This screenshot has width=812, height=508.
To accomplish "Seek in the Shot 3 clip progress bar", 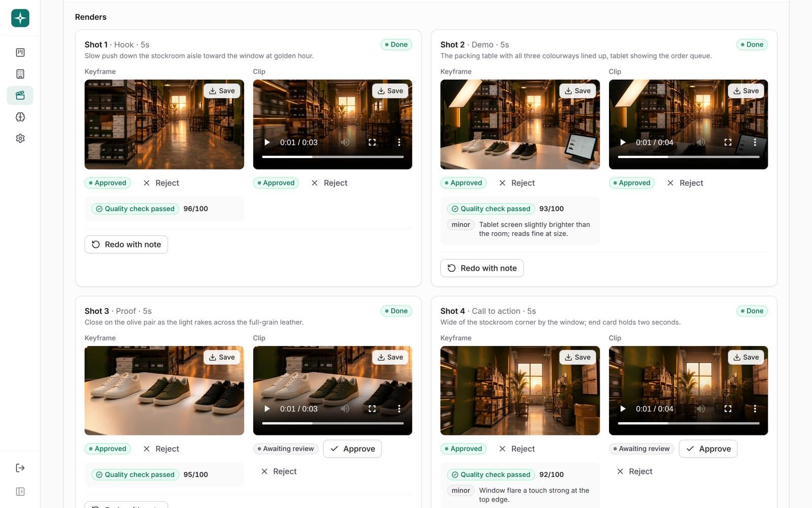I will (332, 423).
